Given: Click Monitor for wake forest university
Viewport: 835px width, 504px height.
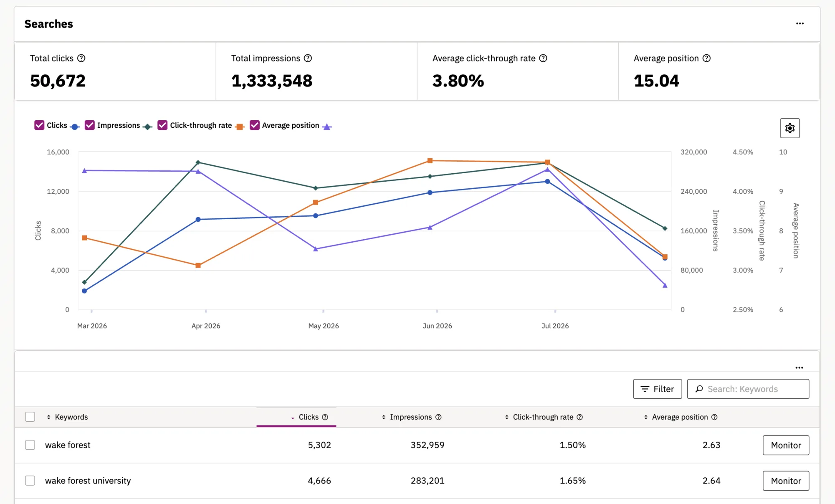Looking at the screenshot, I should tap(786, 481).
